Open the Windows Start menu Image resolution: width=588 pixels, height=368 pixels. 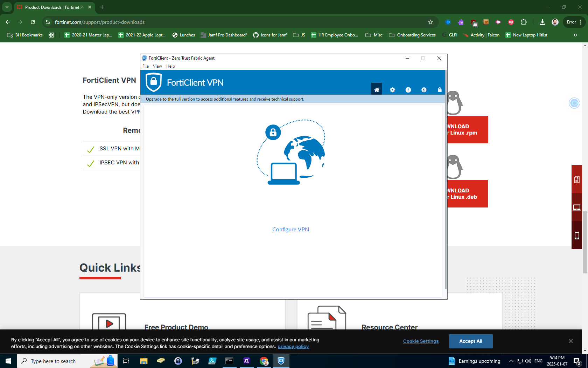[x=8, y=361]
